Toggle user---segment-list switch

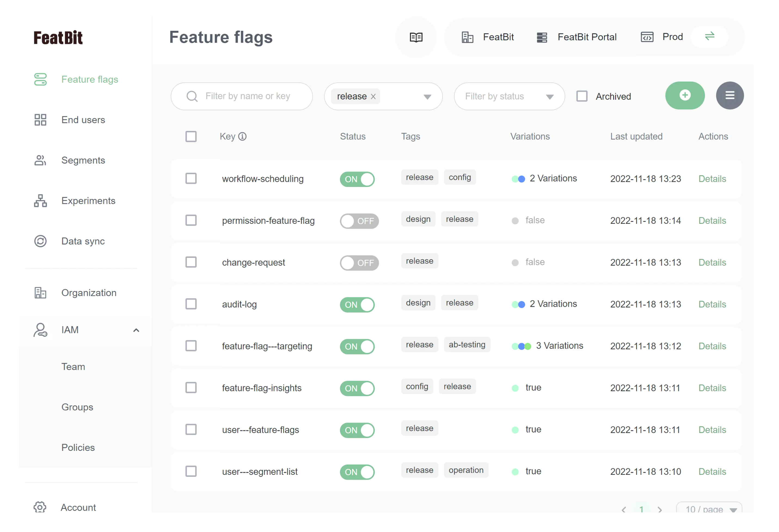(357, 472)
